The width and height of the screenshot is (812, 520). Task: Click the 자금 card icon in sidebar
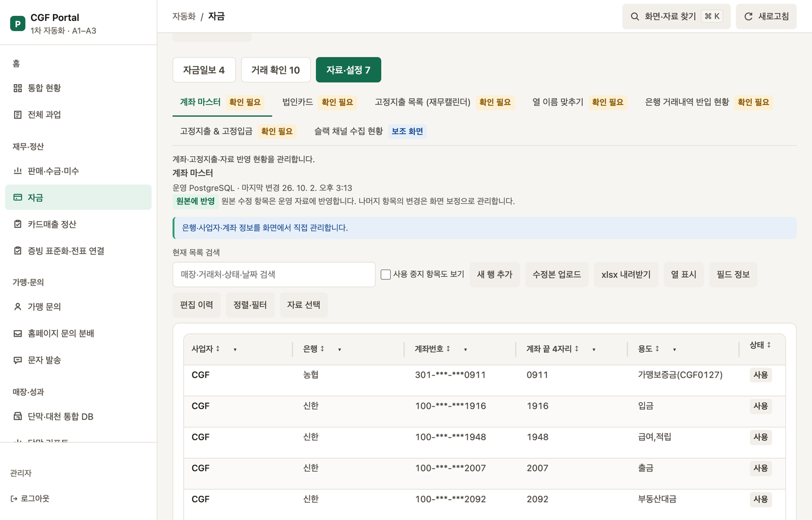click(17, 197)
